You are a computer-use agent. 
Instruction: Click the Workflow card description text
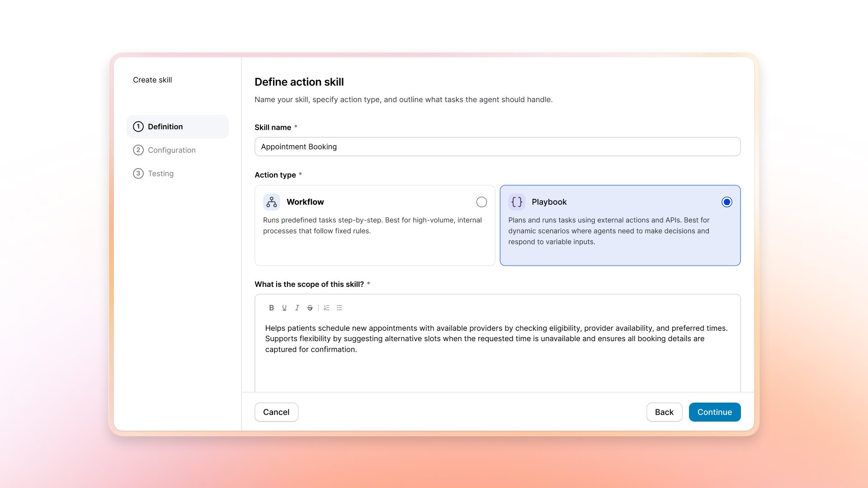click(372, 225)
